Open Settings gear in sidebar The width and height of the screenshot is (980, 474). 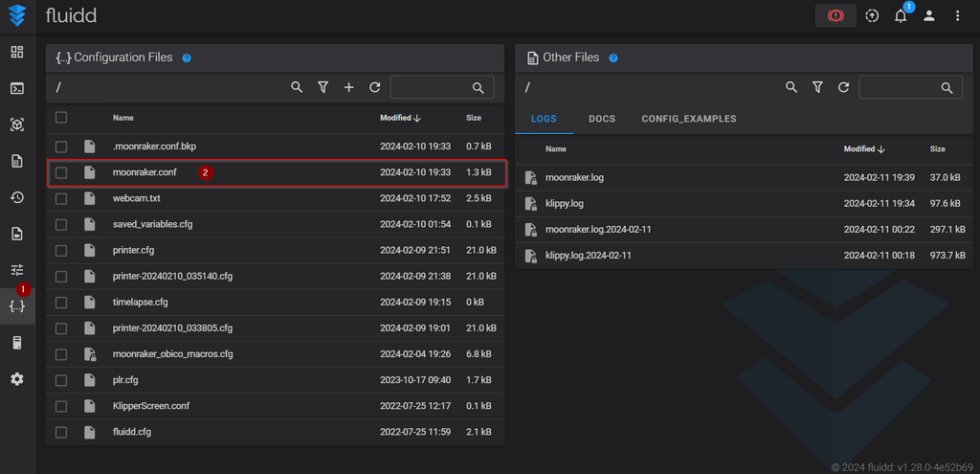point(17,379)
